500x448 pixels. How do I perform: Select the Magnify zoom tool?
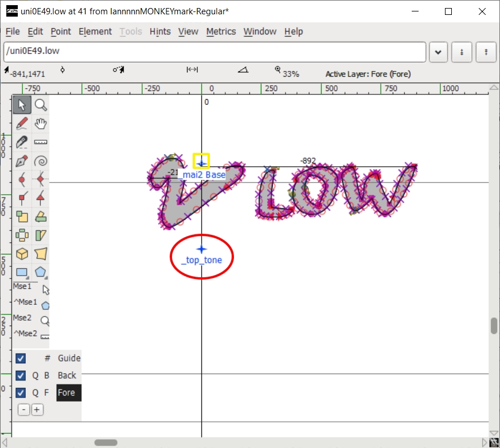click(41, 105)
